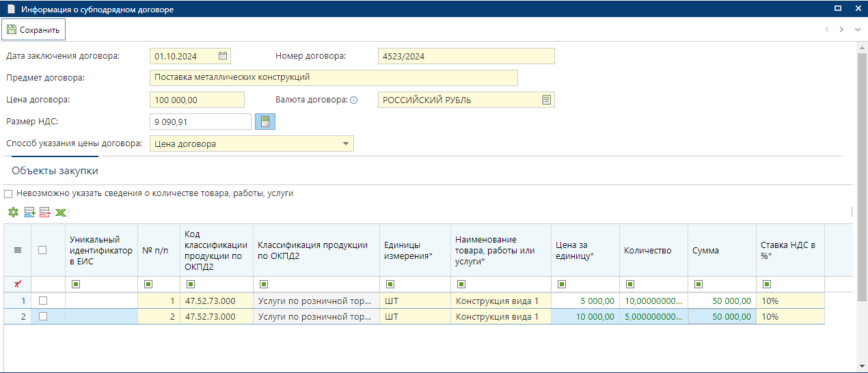Image resolution: width=868 pixels, height=373 pixels.
Task: Open filter for Код классификации column
Action: [x=190, y=284]
